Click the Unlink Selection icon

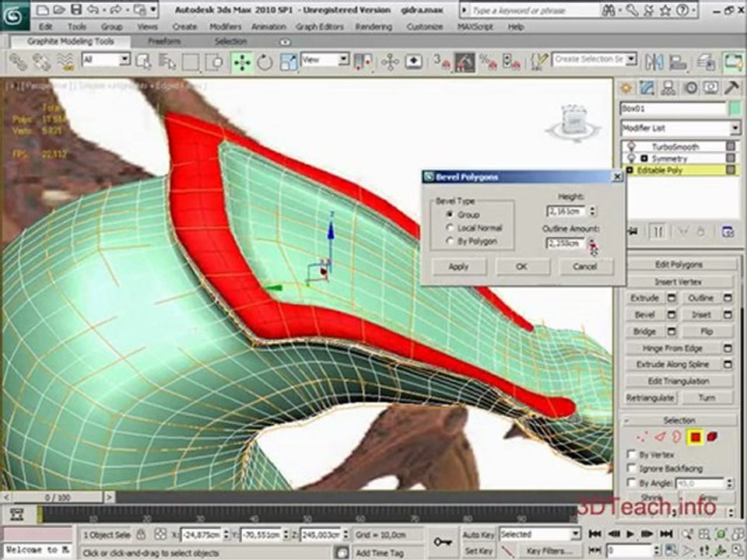click(42, 62)
